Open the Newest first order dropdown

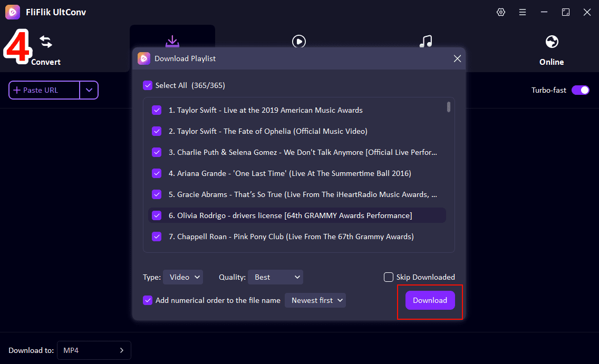coord(315,300)
